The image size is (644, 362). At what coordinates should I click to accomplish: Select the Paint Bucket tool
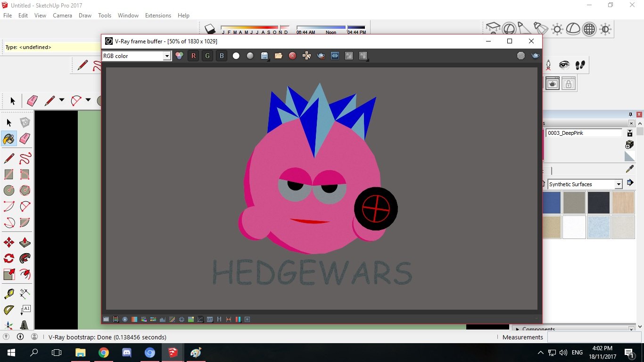(x=9, y=139)
